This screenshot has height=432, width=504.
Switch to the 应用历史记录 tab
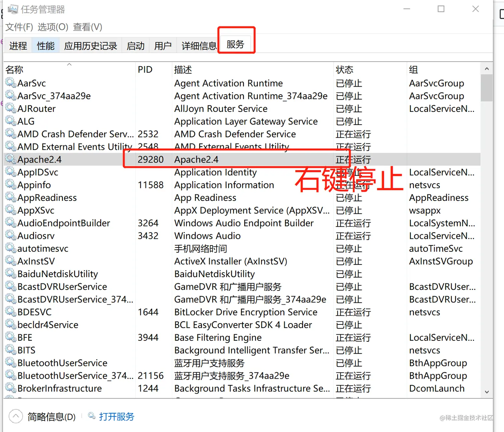coord(91,46)
